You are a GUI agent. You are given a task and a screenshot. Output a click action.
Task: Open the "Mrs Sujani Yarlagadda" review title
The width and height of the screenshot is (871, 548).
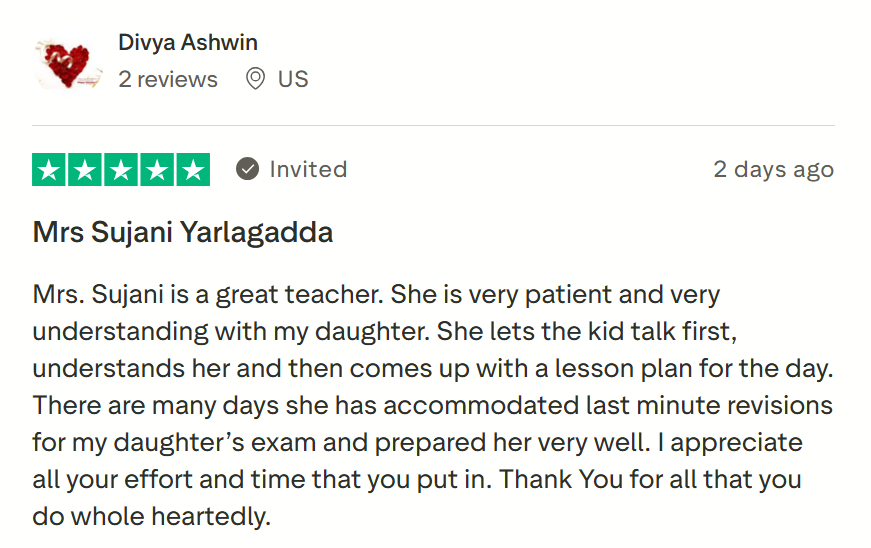tap(183, 233)
